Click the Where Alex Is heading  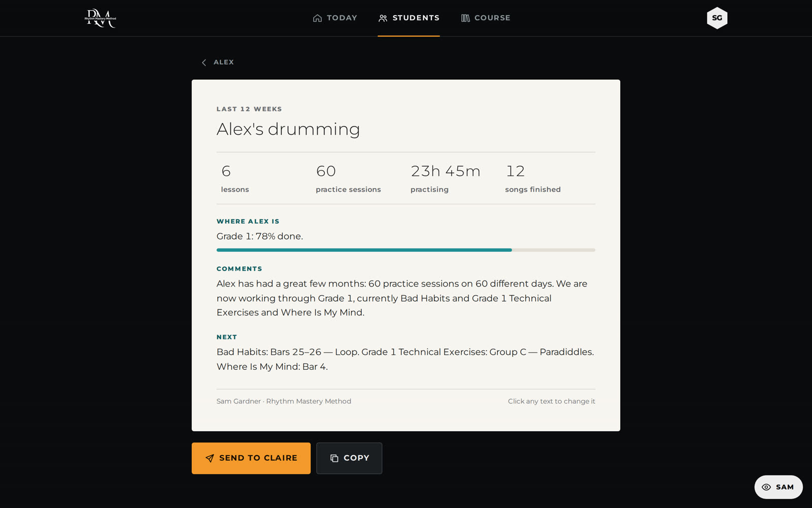pyautogui.click(x=248, y=221)
